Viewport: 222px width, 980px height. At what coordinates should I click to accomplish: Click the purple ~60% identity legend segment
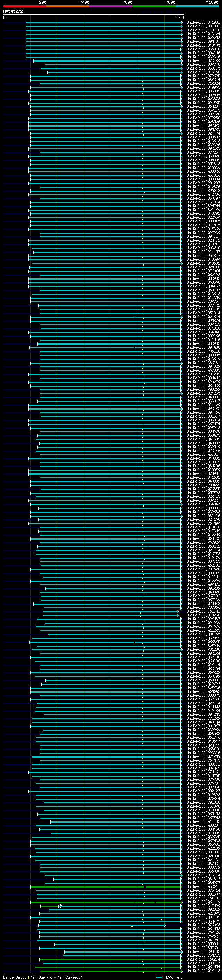coord(111,6)
